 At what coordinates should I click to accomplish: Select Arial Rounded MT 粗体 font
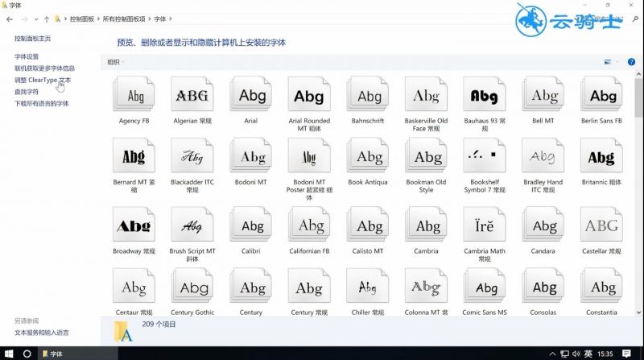tap(309, 94)
